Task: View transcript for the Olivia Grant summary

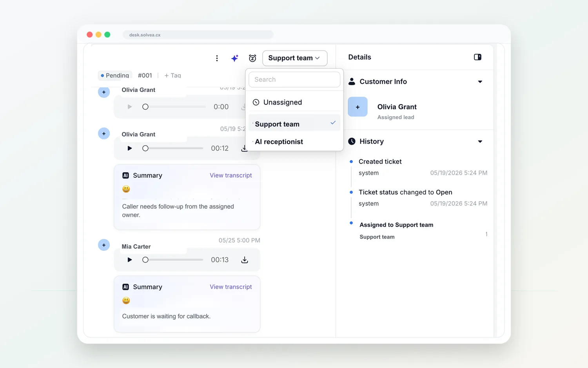Action: pyautogui.click(x=231, y=175)
